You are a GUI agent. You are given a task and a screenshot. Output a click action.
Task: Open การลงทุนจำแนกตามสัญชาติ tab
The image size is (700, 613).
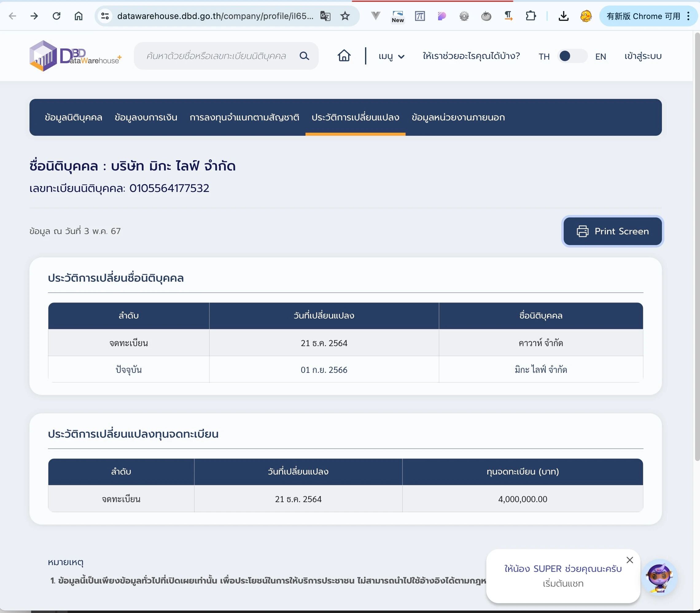244,117
